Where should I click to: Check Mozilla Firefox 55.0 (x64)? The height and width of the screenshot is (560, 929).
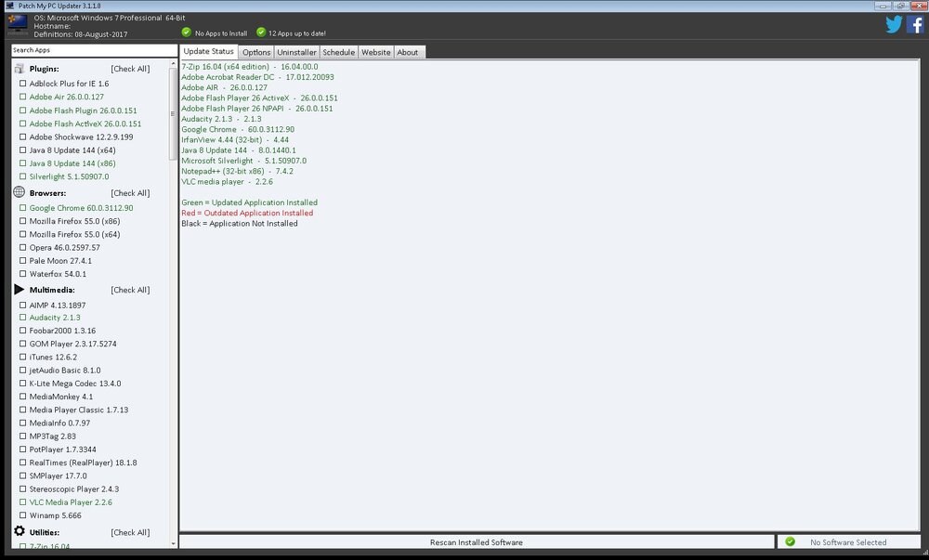[23, 234]
